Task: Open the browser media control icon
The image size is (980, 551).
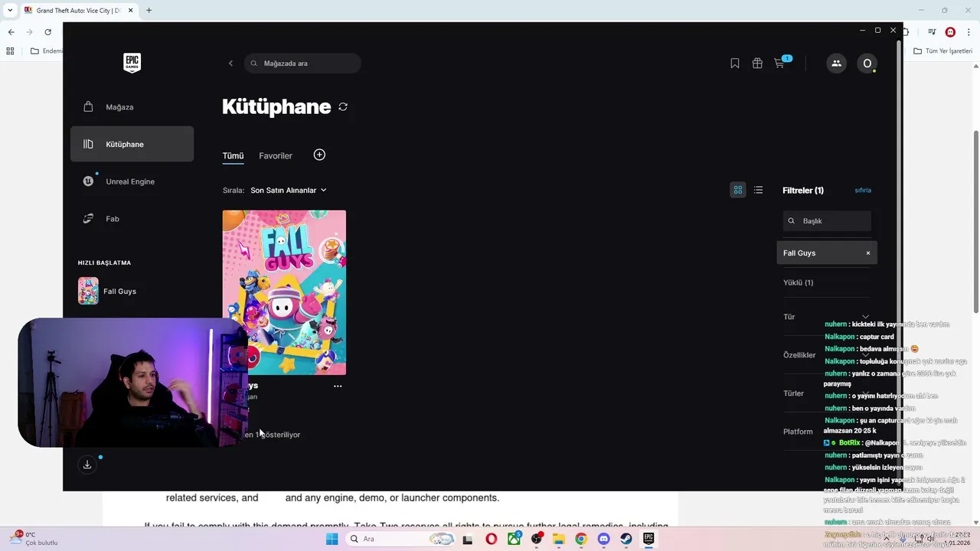Action: click(932, 32)
